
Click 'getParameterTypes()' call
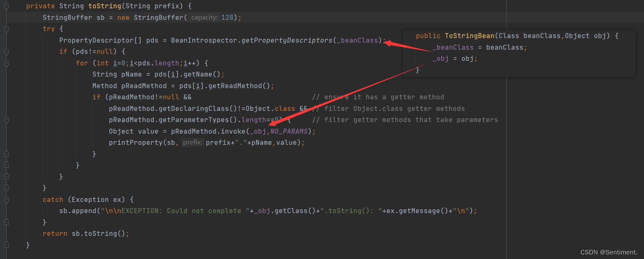point(198,120)
